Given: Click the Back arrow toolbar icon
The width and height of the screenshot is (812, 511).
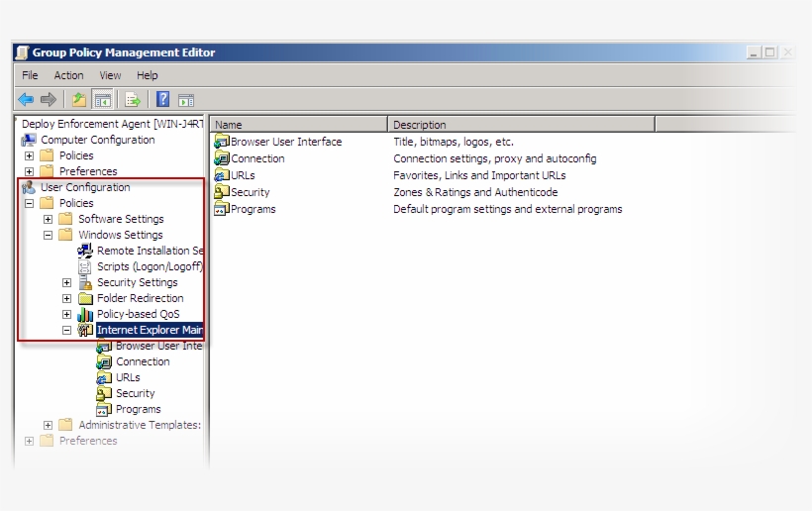Looking at the screenshot, I should pos(26,99).
